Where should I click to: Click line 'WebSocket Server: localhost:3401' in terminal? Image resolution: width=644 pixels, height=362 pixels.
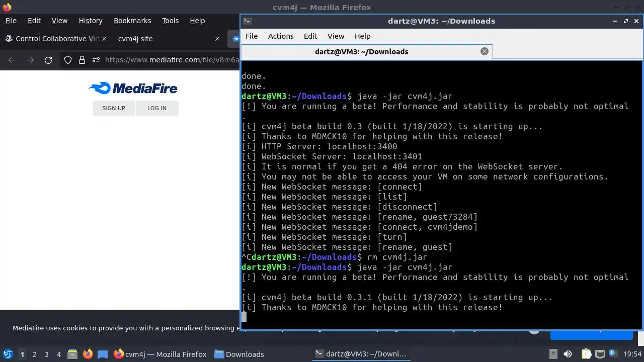coord(332,156)
